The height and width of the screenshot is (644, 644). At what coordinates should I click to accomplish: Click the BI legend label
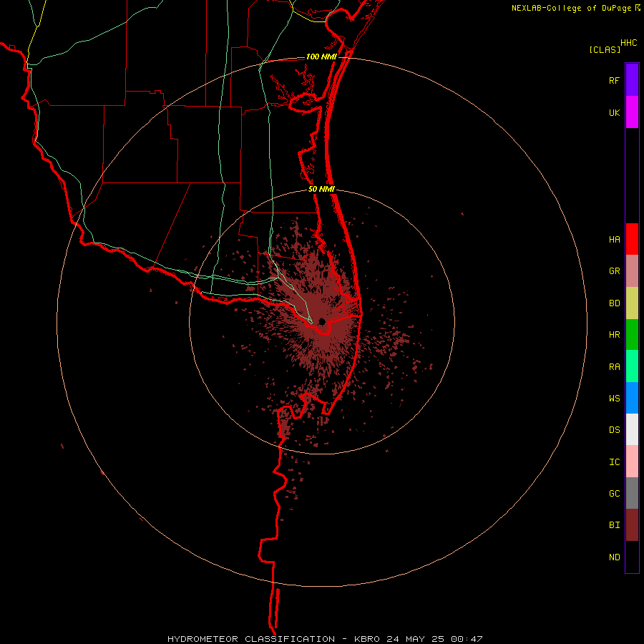[614, 525]
